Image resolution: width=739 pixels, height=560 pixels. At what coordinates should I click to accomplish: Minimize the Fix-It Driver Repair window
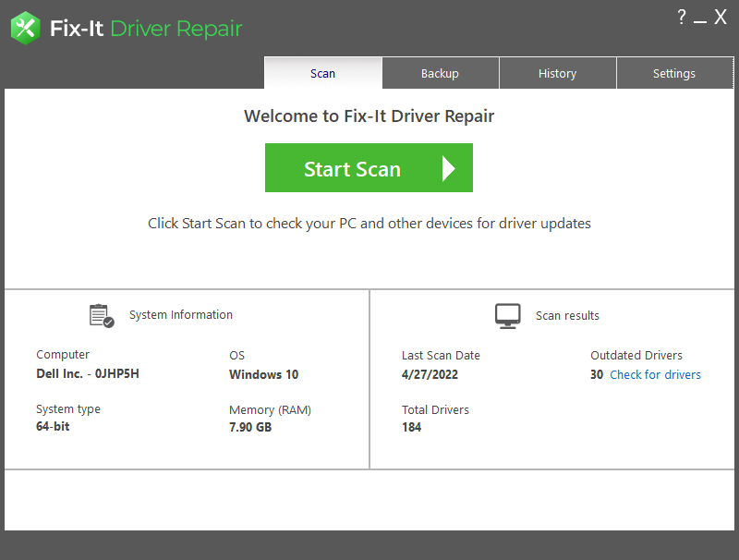coord(700,21)
